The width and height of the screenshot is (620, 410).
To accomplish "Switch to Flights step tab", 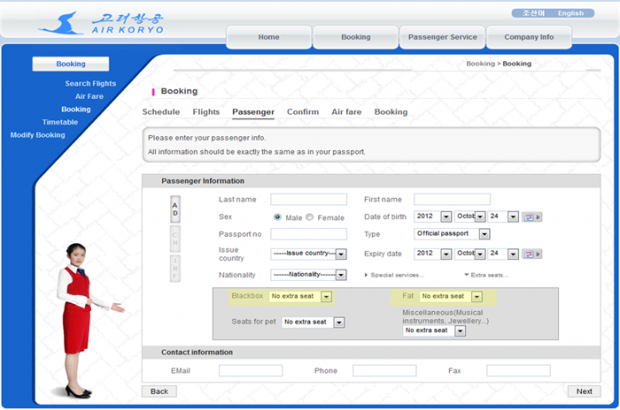I will pos(206,112).
